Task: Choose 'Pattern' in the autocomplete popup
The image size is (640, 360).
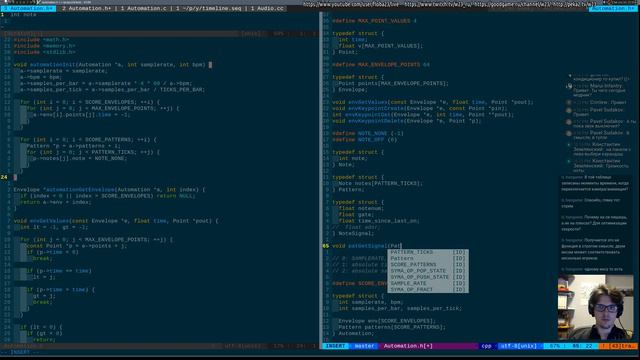Action: coord(428,258)
